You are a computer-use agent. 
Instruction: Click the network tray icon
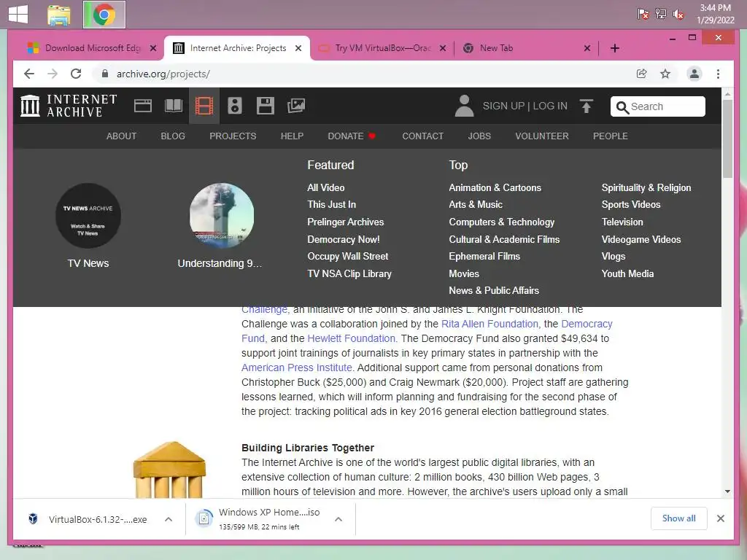click(660, 15)
